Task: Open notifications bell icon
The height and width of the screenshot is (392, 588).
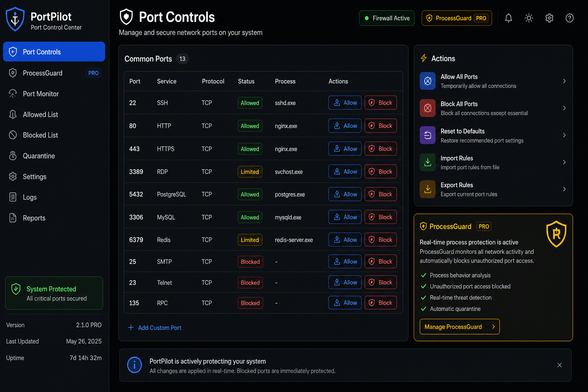Action: coord(508,18)
